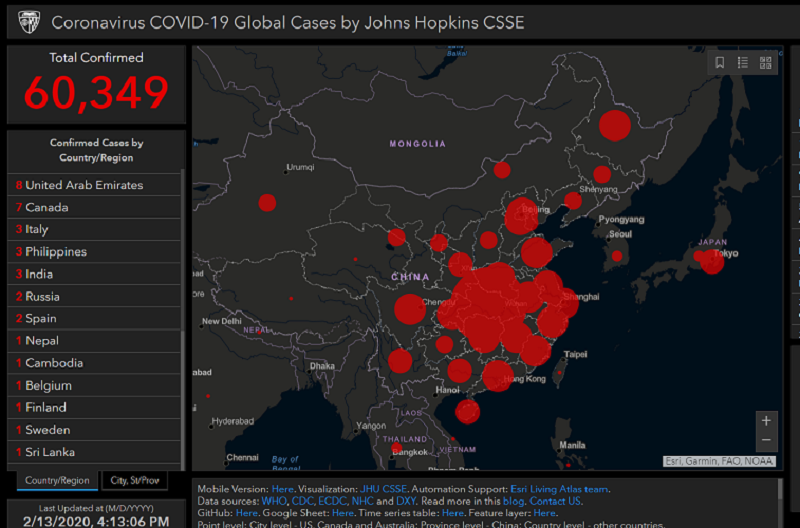Show the map legend list icon
This screenshot has height=528, width=800.
pos(743,63)
